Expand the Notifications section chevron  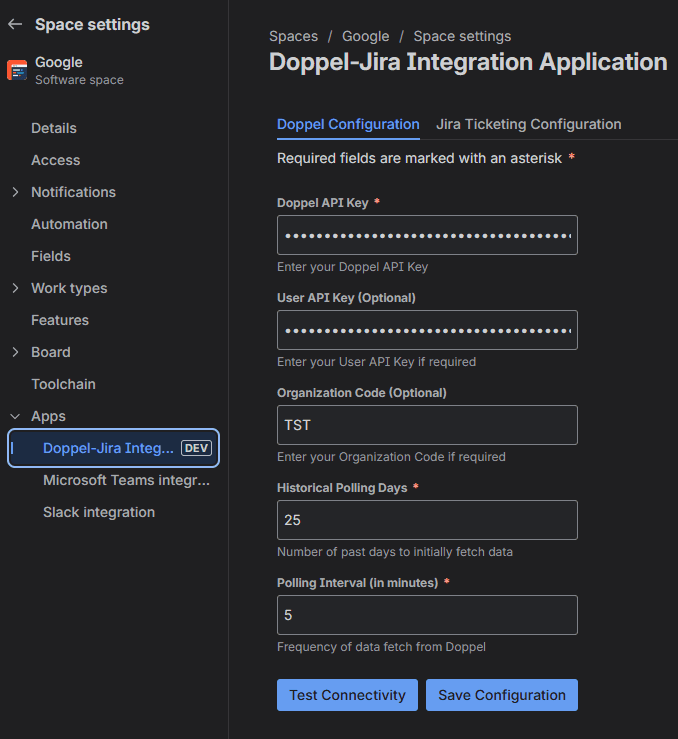(15, 192)
